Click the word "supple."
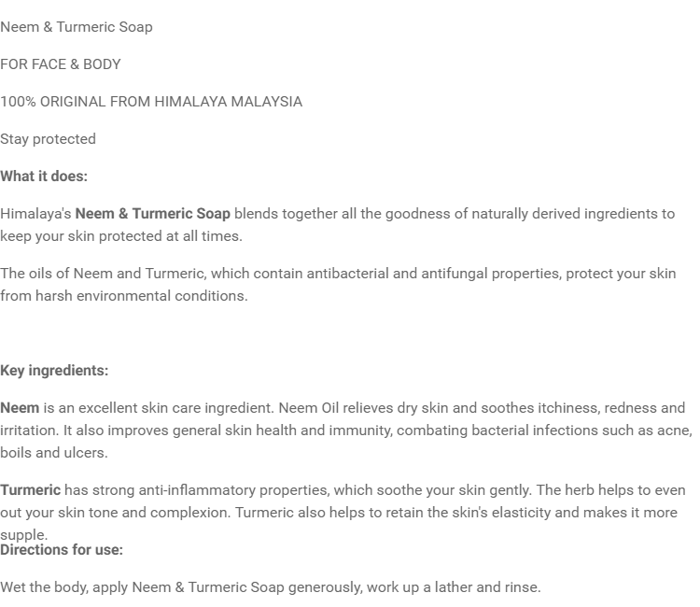The width and height of the screenshot is (700, 607). (23, 534)
